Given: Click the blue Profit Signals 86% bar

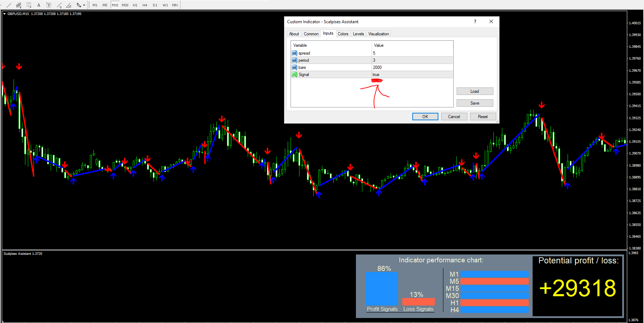Looking at the screenshot, I should [382, 288].
